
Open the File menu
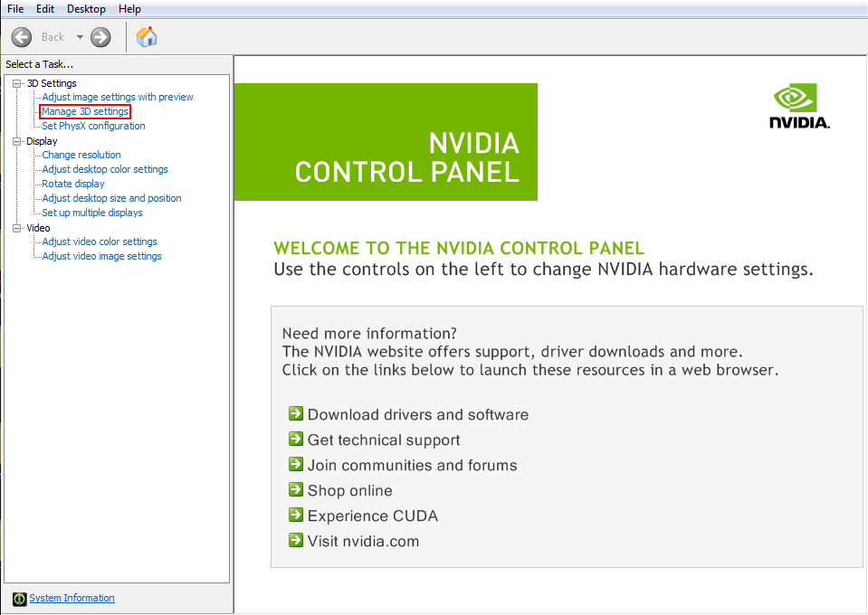pos(15,9)
